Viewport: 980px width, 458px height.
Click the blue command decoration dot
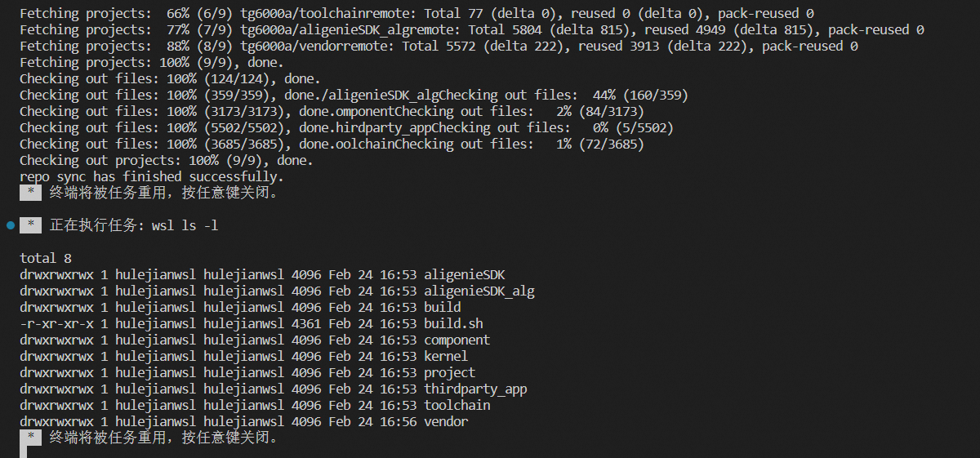pos(11,225)
